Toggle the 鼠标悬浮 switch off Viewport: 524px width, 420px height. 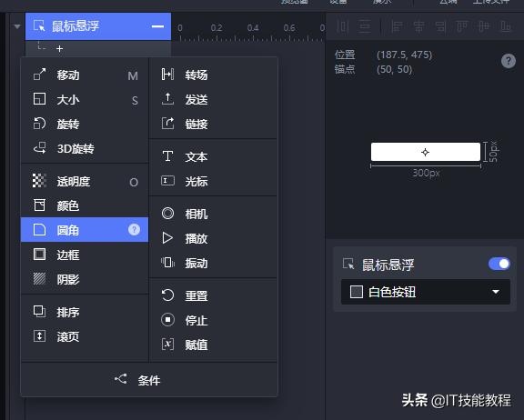pyautogui.click(x=499, y=264)
